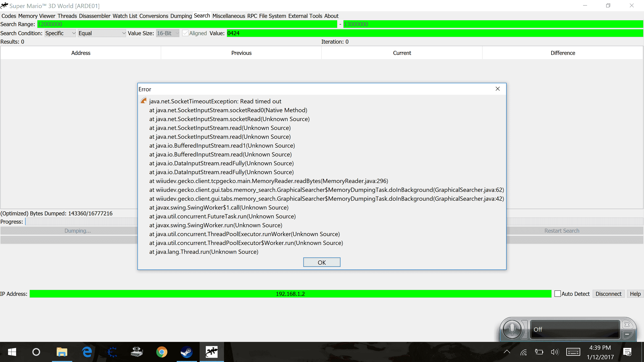Open Google Chrome from taskbar
Viewport: 644px width, 362px height.
162,352
